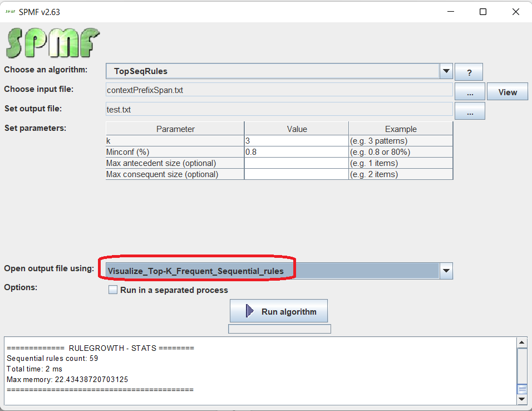This screenshot has width=532, height=411.
Task: View the selected input file
Action: tap(507, 92)
